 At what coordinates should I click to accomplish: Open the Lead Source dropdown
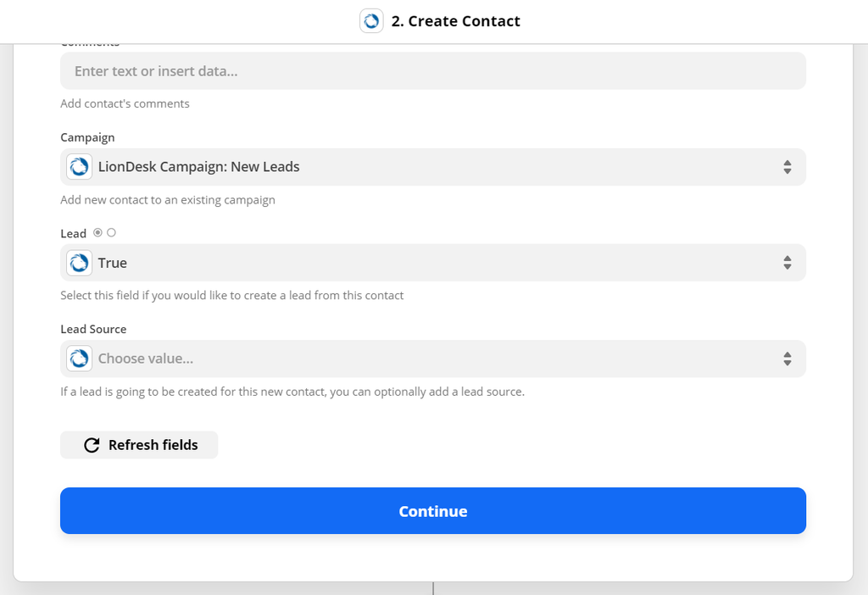pyautogui.click(x=432, y=359)
